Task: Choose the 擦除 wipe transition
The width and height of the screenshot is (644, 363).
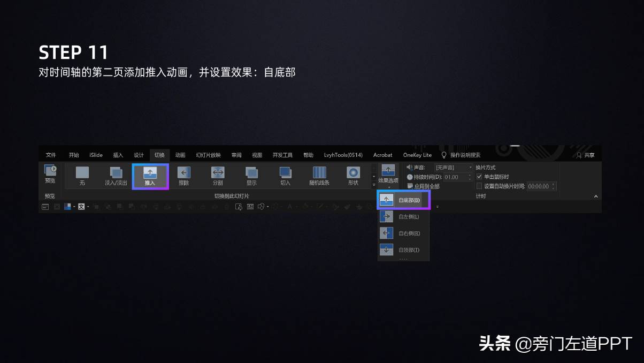Action: [183, 176]
